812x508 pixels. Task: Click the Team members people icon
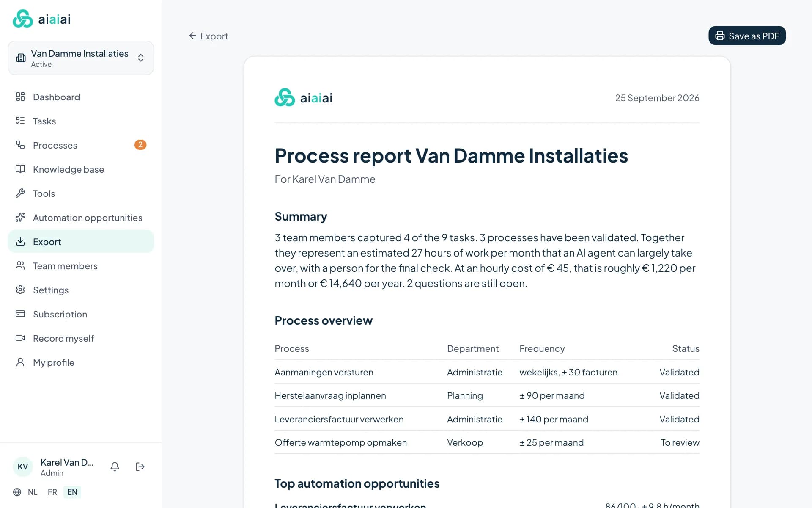click(20, 266)
